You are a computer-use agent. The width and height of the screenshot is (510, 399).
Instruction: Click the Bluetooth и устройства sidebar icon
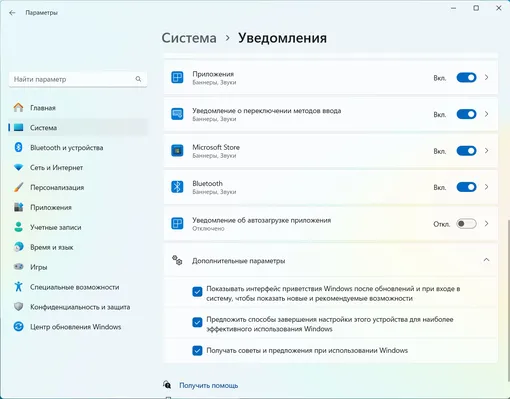pyautogui.click(x=18, y=147)
